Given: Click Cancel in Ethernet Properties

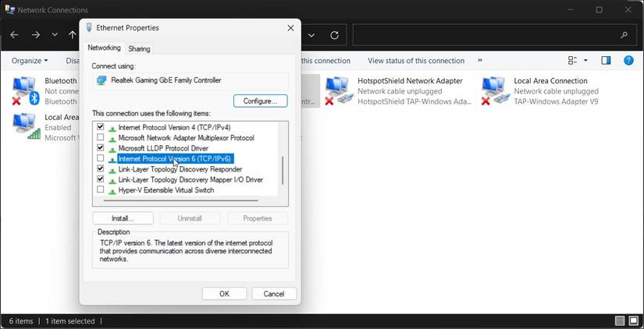Looking at the screenshot, I should click(274, 294).
